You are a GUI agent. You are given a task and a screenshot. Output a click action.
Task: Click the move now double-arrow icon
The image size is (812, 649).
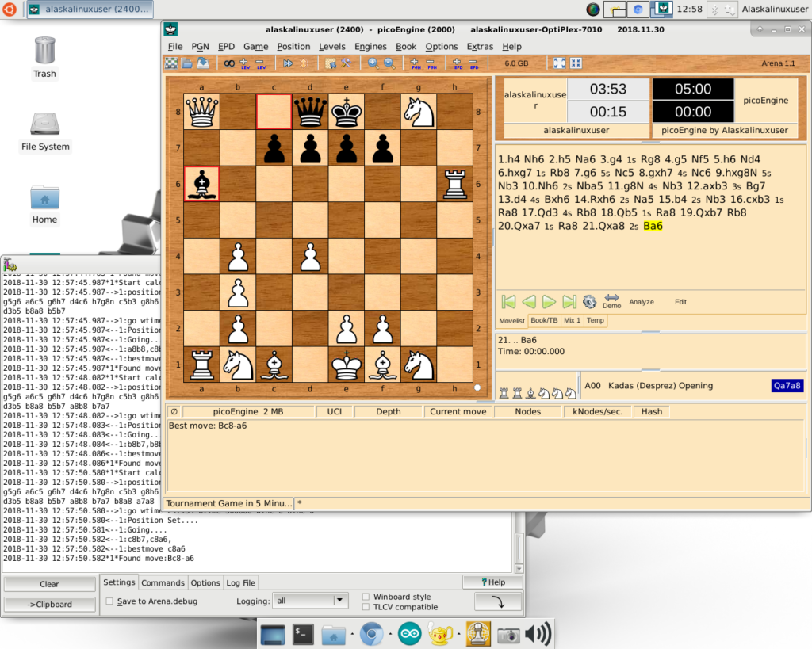click(x=287, y=63)
